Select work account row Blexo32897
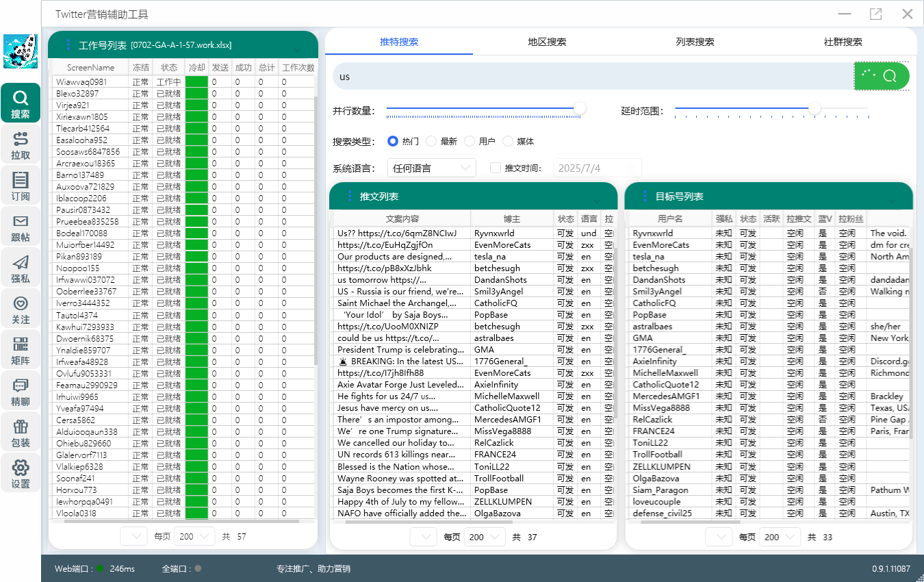 pyautogui.click(x=183, y=94)
